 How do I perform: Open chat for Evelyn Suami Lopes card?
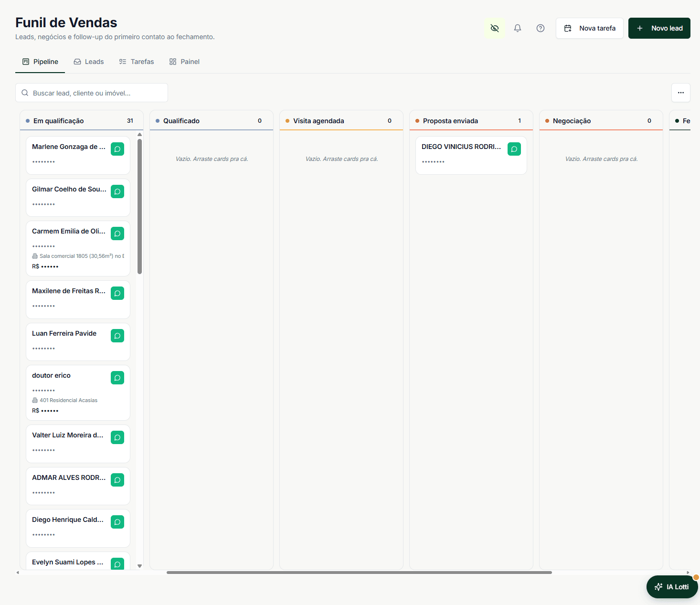(117, 564)
